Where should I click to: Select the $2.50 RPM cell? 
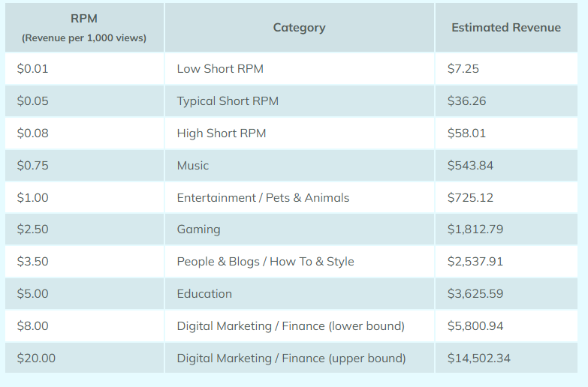pos(84,229)
